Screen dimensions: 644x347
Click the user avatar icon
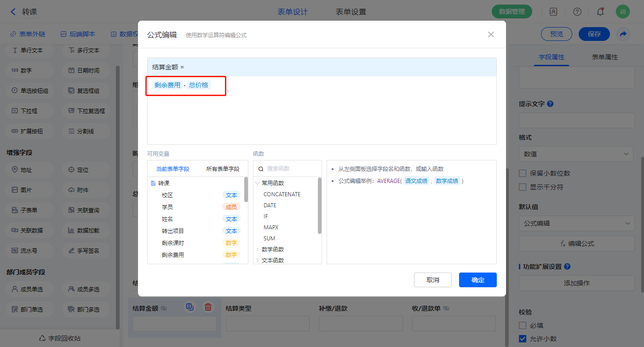click(x=622, y=12)
